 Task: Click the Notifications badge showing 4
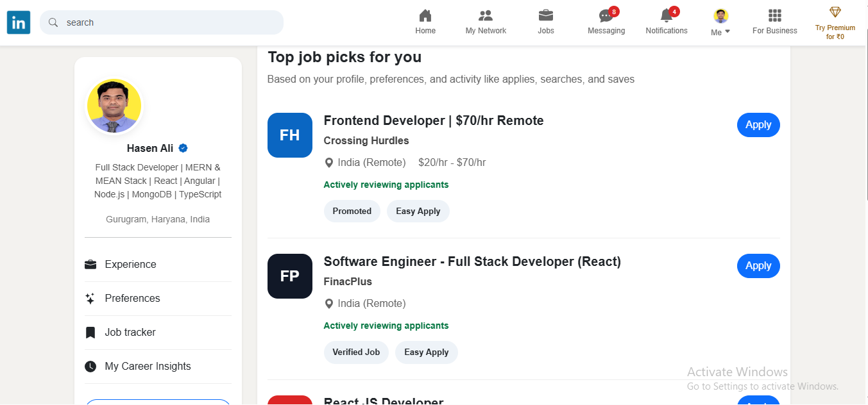coord(674,12)
